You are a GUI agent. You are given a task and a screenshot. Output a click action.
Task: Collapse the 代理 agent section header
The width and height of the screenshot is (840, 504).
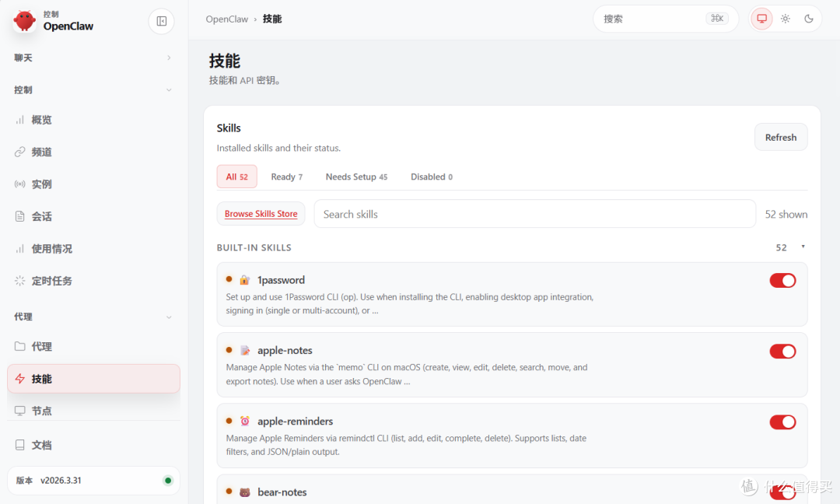(x=94, y=317)
